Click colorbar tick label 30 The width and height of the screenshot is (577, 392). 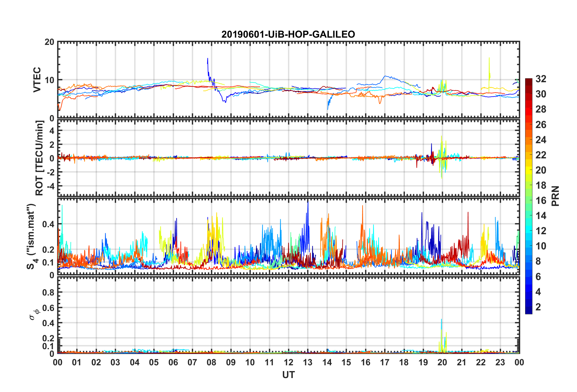click(541, 94)
